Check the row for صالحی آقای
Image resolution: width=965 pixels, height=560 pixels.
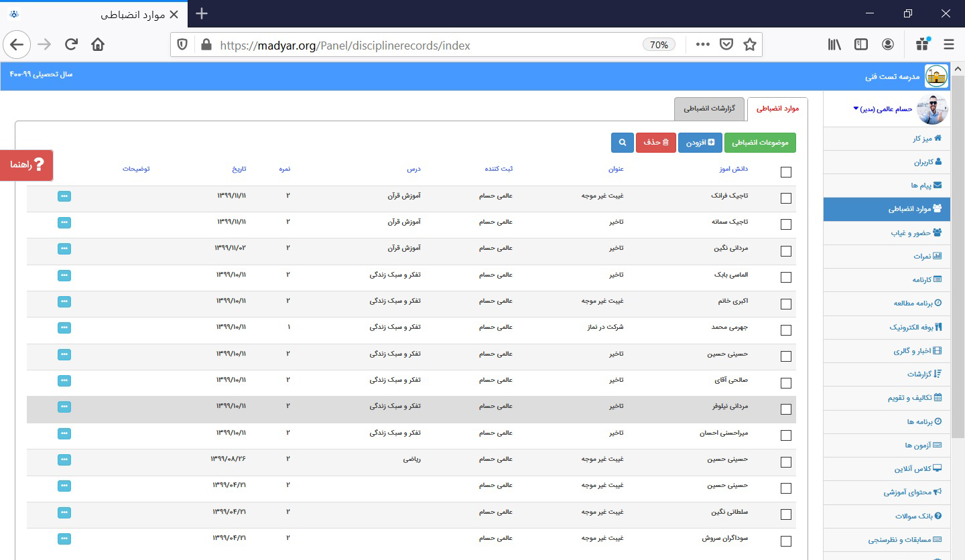[x=786, y=383]
